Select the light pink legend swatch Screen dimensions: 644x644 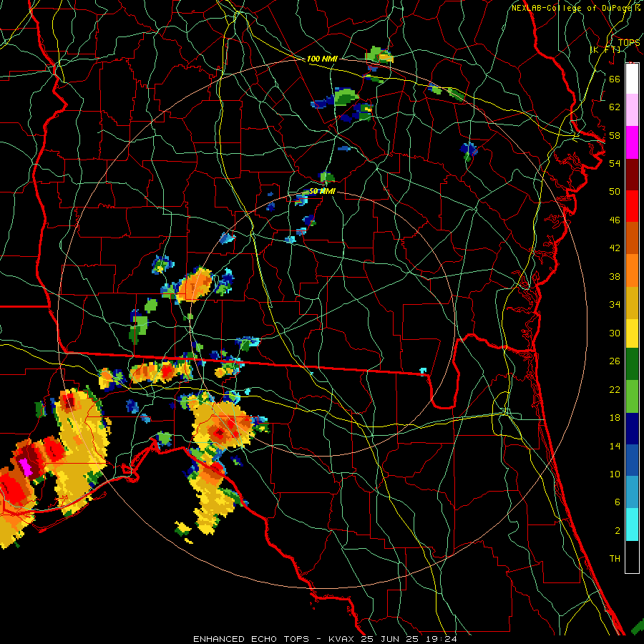(x=632, y=109)
